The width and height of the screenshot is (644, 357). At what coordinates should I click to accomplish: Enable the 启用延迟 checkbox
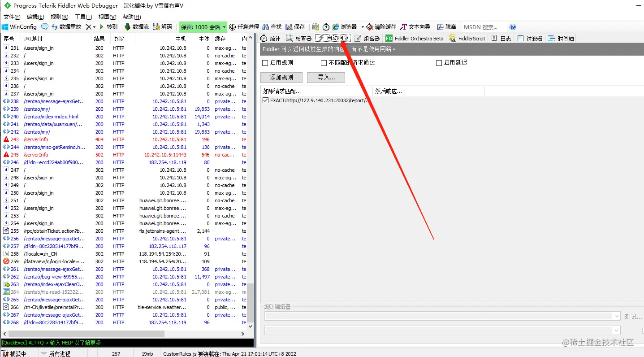coord(439,63)
